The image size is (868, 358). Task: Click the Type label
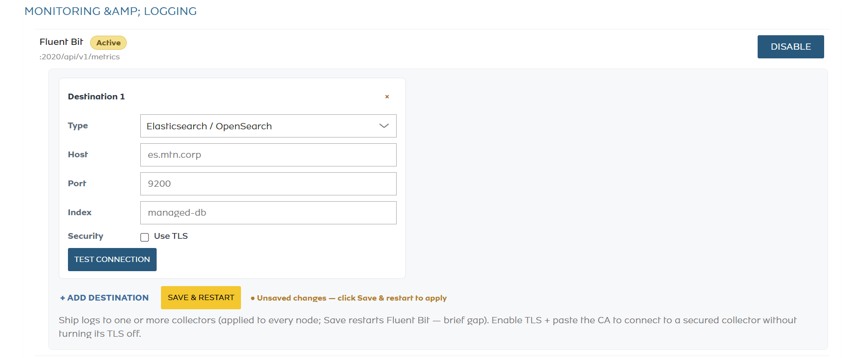tap(78, 125)
